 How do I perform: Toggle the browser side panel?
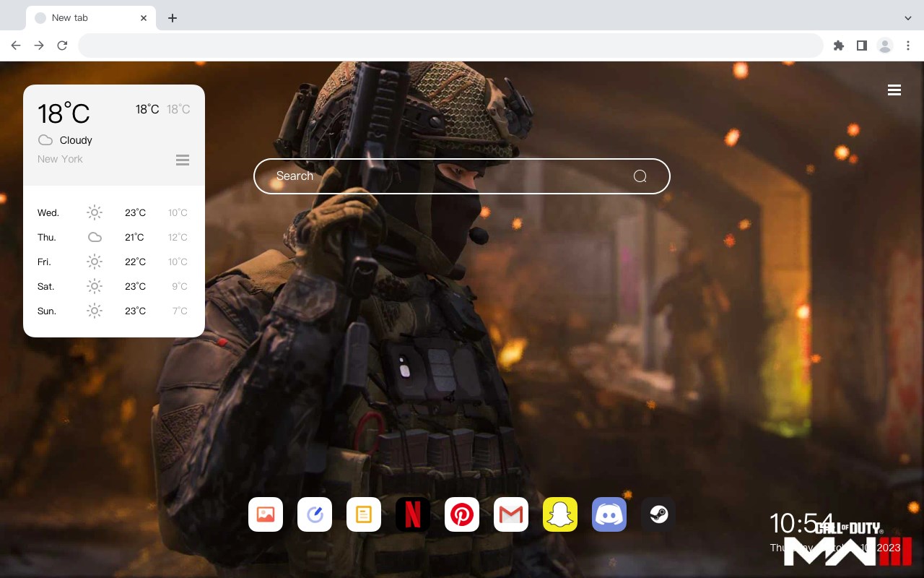pyautogui.click(x=861, y=46)
